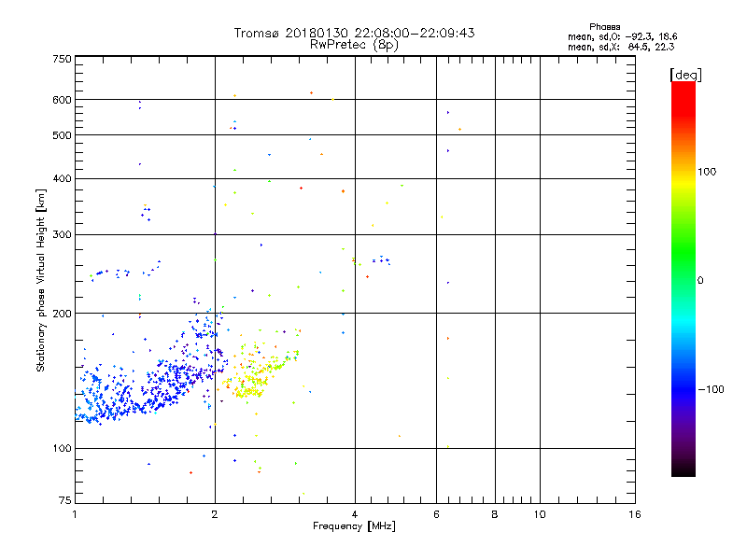Select the 'mean, sd,O: -92.3, 18.6' line

pyautogui.click(x=622, y=36)
